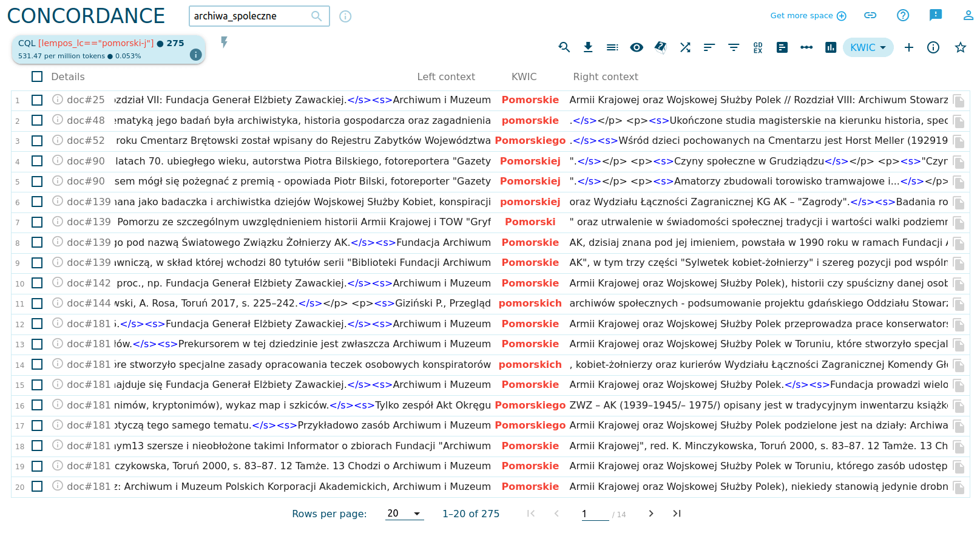Screen dimensions: 980x533
Task: Open the help question mark icon
Action: coord(903,16)
